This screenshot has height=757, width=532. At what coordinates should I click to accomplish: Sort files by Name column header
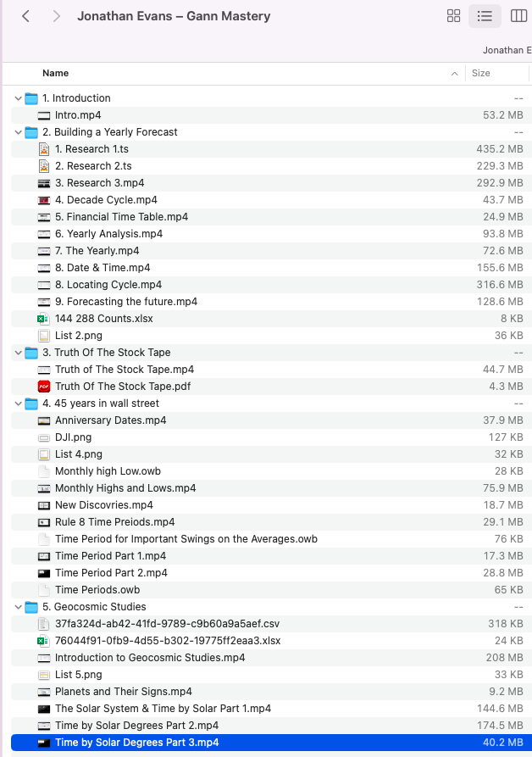click(x=56, y=74)
